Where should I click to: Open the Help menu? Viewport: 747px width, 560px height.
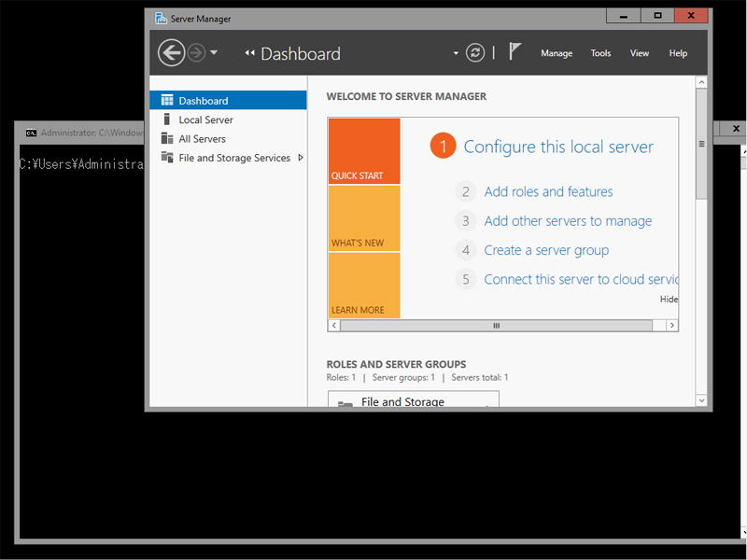678,53
